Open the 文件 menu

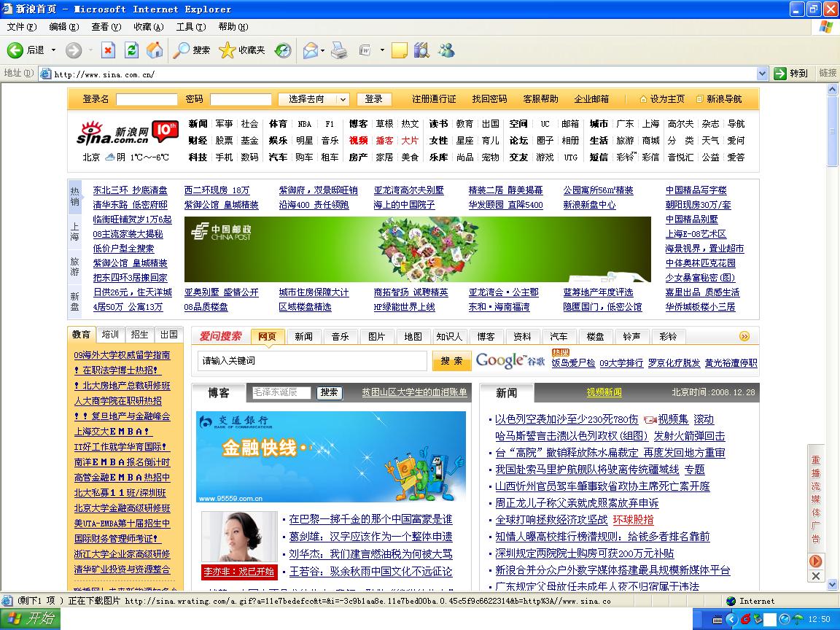(x=22, y=27)
